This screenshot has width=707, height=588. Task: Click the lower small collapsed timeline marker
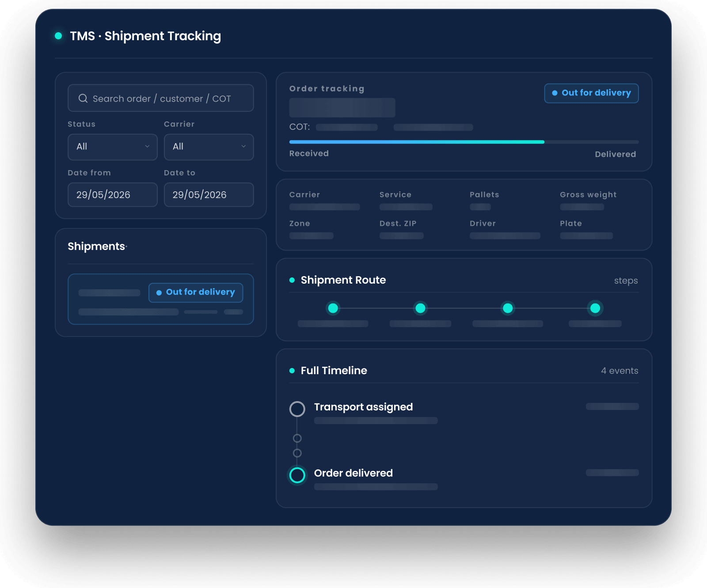click(x=297, y=453)
